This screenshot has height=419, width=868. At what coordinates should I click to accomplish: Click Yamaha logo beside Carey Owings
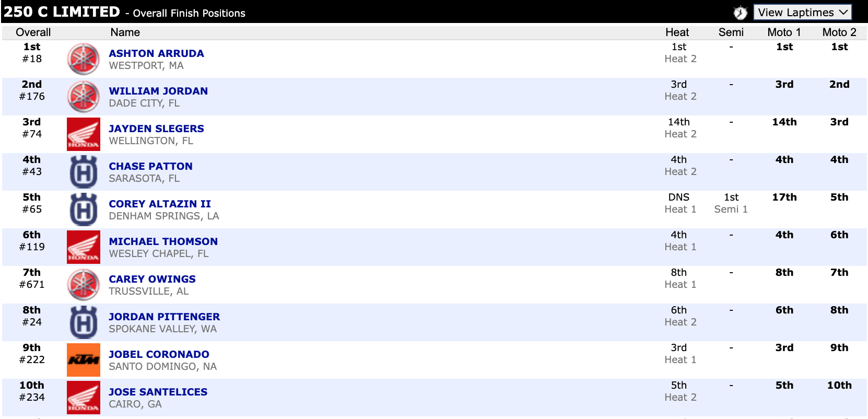click(84, 285)
